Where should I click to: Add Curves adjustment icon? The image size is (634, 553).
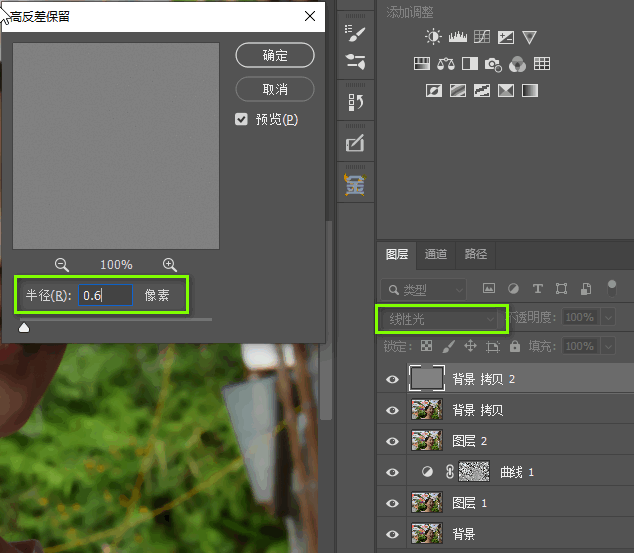tap(482, 37)
